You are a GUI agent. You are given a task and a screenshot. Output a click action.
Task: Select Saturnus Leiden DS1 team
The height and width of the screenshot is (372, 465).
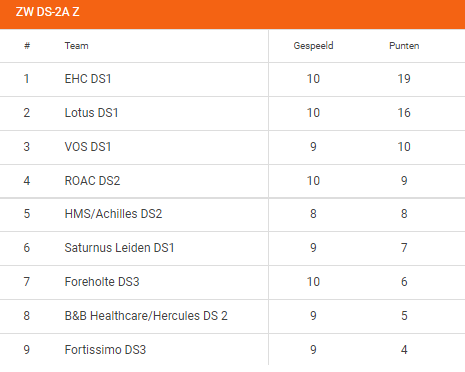tap(119, 248)
